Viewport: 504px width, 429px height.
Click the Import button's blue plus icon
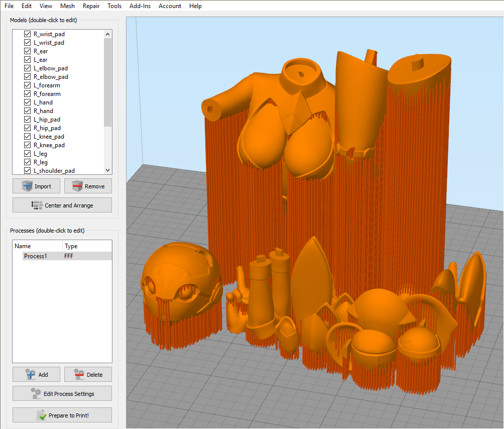27,186
